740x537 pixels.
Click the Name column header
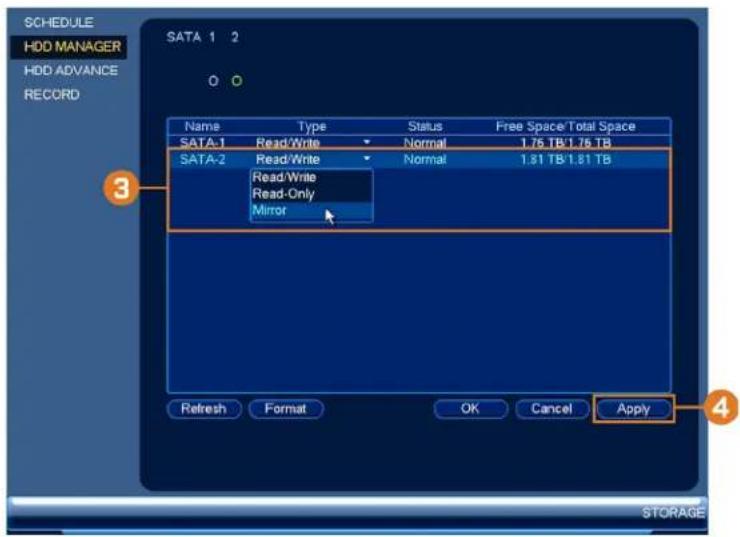[202, 126]
